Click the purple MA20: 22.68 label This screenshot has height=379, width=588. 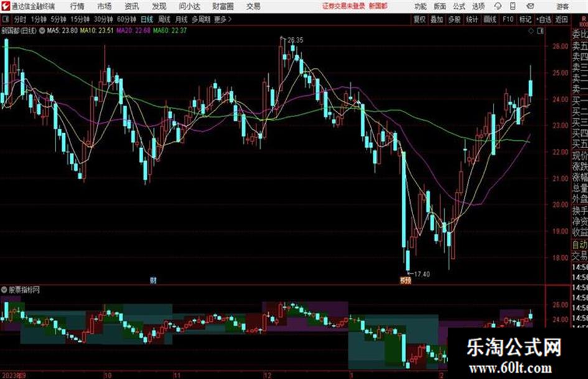tap(133, 30)
